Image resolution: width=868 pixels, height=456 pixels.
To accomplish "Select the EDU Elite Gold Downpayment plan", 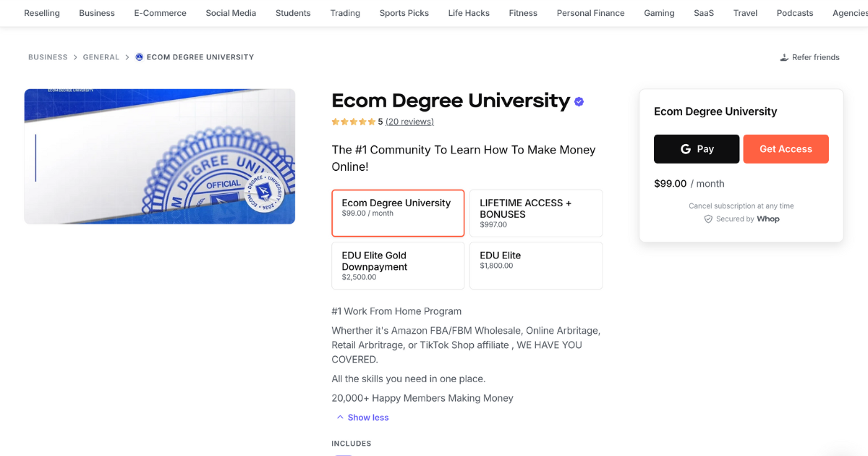I will [398, 265].
